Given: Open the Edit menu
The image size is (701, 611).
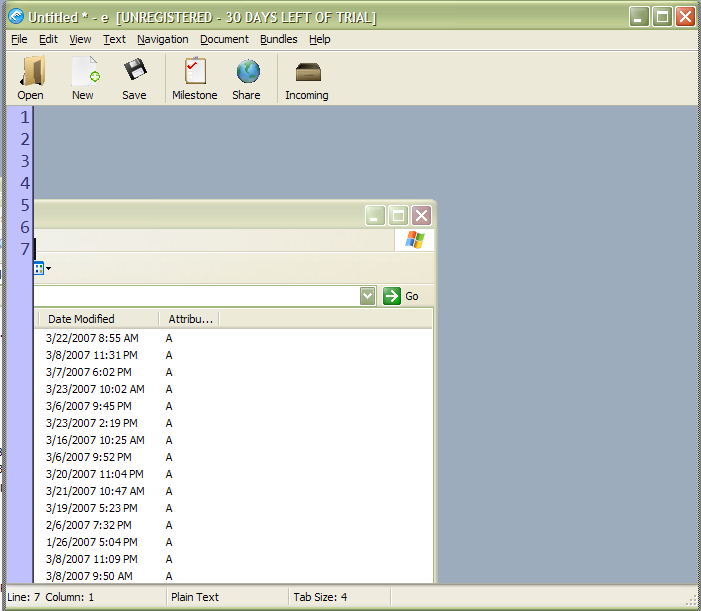Looking at the screenshot, I should [x=48, y=39].
